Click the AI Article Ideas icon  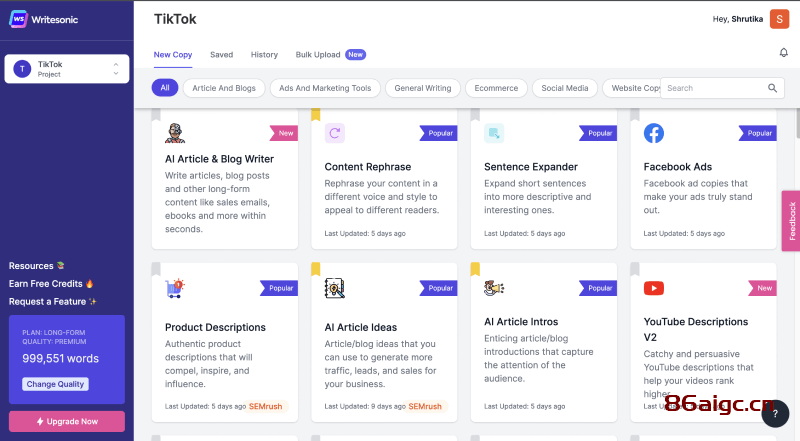(x=335, y=288)
